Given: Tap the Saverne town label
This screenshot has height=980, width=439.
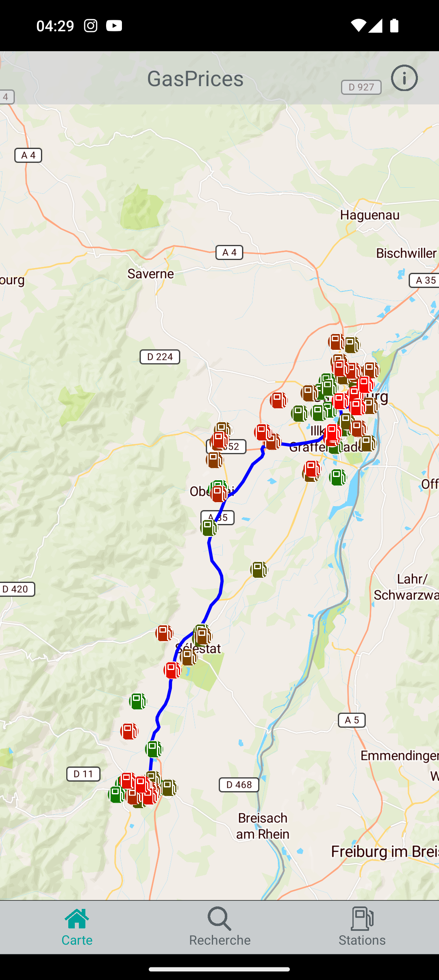Looking at the screenshot, I should [x=151, y=274].
